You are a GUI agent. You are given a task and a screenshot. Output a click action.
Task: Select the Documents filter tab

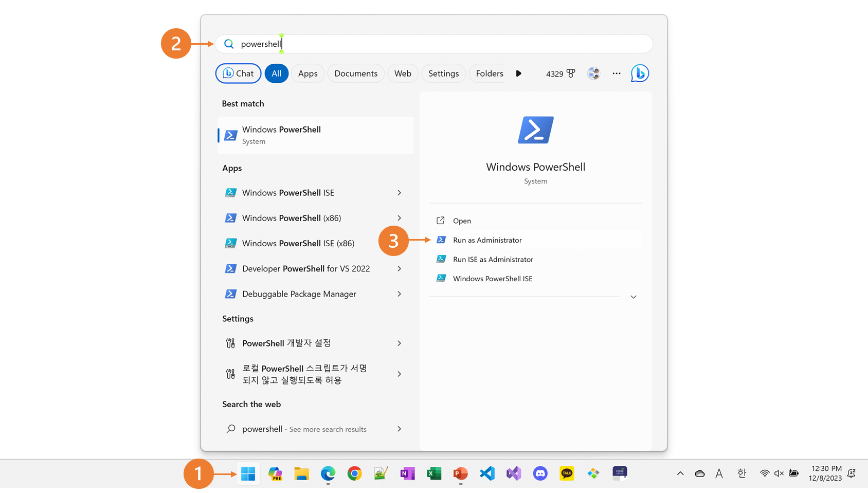[356, 74]
